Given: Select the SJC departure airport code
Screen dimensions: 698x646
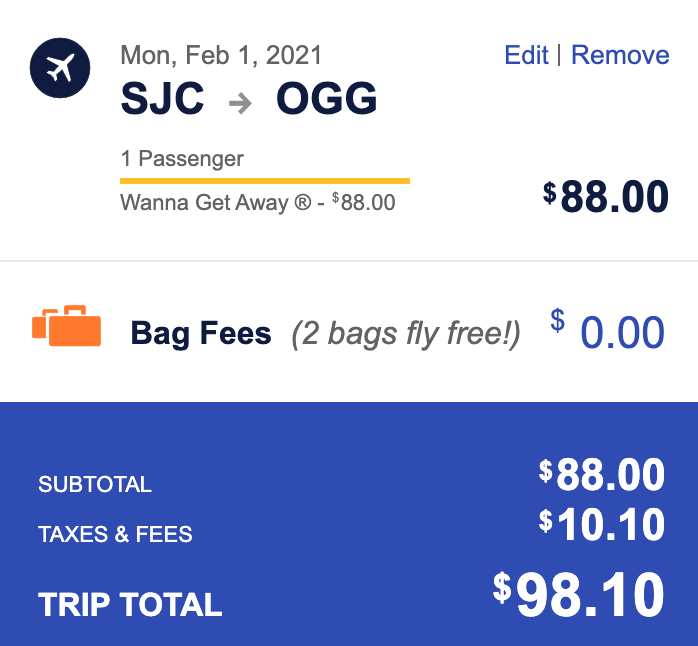Looking at the screenshot, I should 162,98.
